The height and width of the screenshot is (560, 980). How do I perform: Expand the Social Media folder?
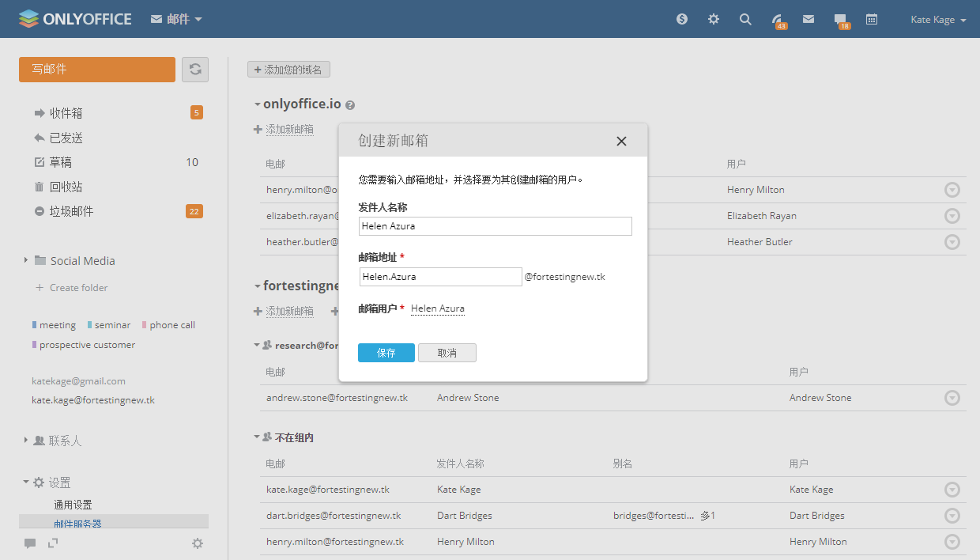click(26, 260)
